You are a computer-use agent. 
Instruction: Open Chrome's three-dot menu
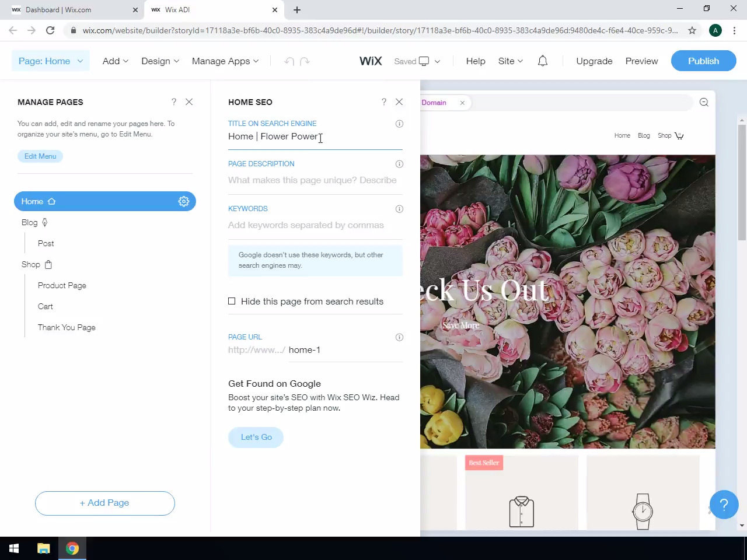pos(734,30)
